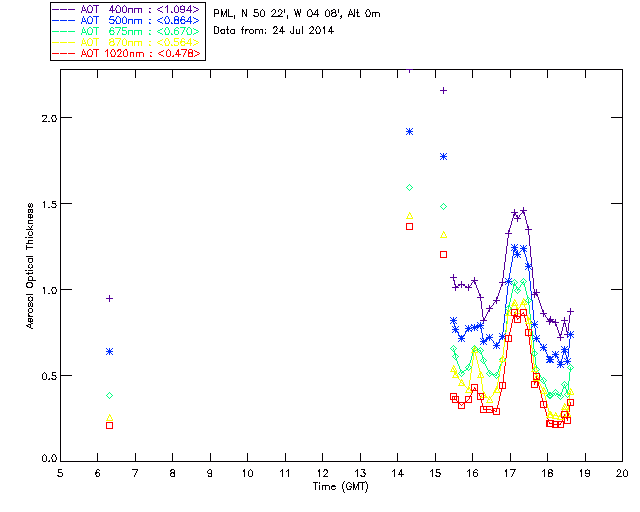This screenshot has height=512, width=640.
Task: Click the AOT 500nm legend entry
Action: pyautogui.click(x=126, y=20)
